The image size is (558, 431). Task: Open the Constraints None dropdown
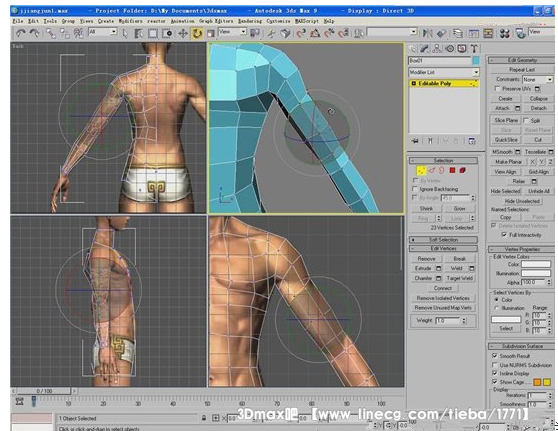pyautogui.click(x=537, y=79)
